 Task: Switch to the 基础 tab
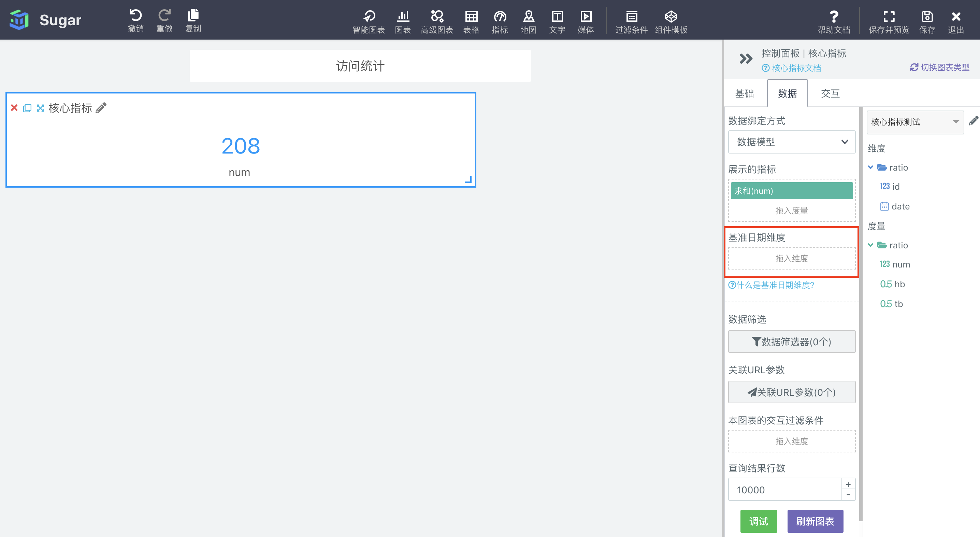coord(745,93)
